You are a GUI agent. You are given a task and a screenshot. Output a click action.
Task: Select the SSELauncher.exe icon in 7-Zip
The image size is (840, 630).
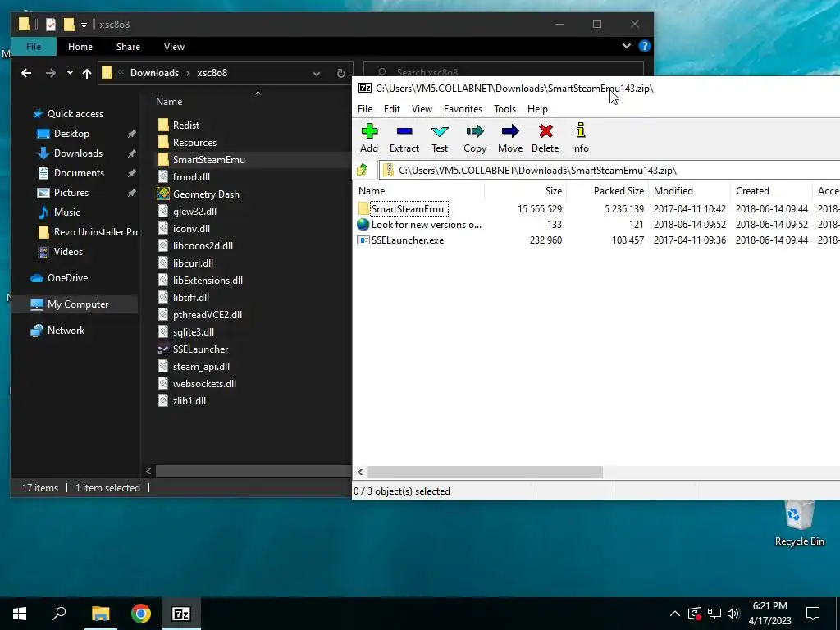[363, 240]
